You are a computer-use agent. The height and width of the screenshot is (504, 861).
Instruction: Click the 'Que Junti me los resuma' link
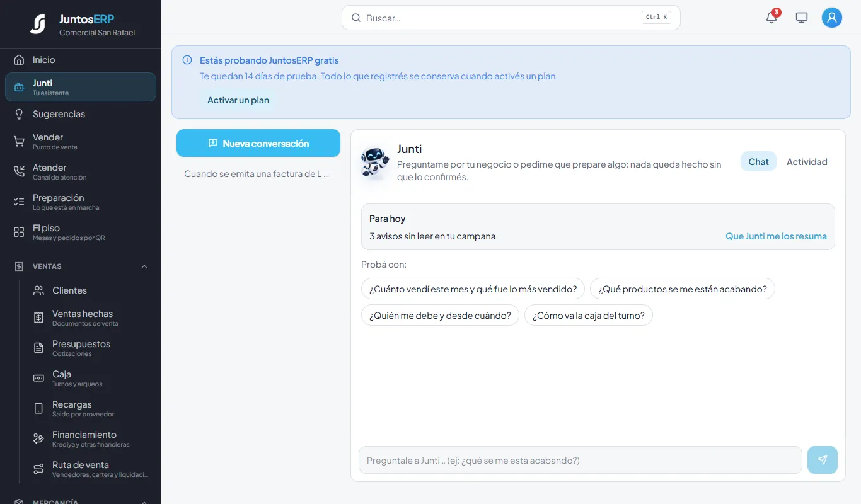(776, 236)
